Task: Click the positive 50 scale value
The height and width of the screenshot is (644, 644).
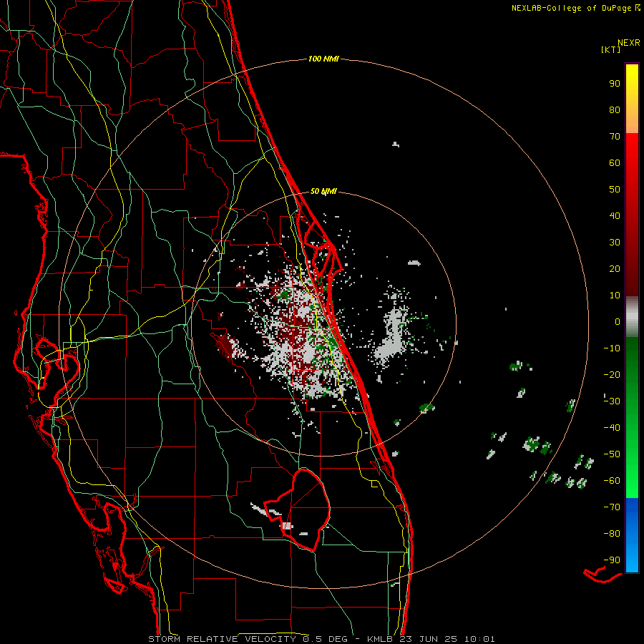Action: coord(615,190)
